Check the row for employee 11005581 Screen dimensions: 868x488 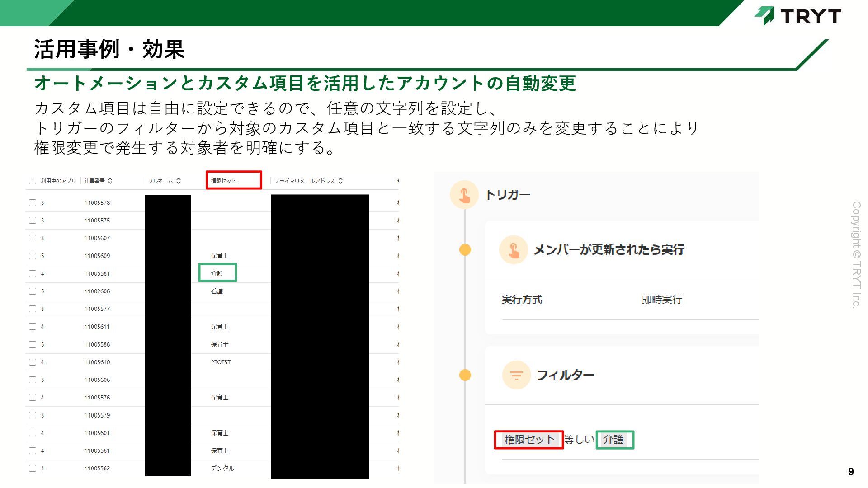click(33, 274)
